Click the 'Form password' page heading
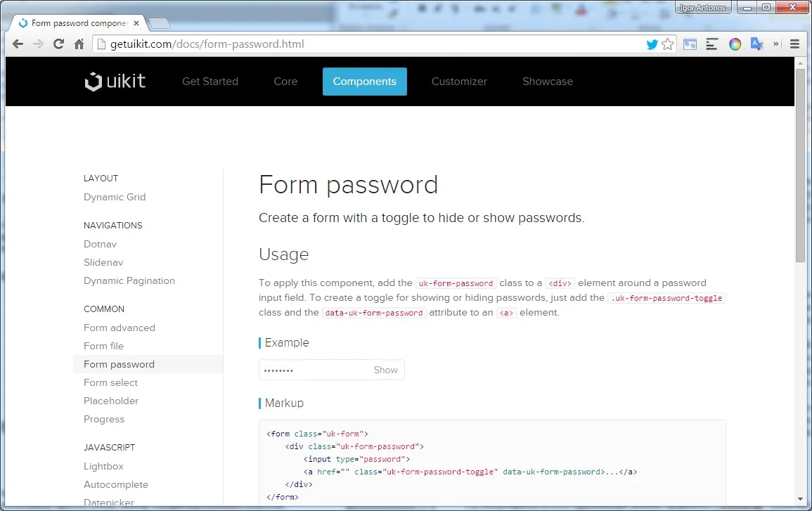 (349, 185)
